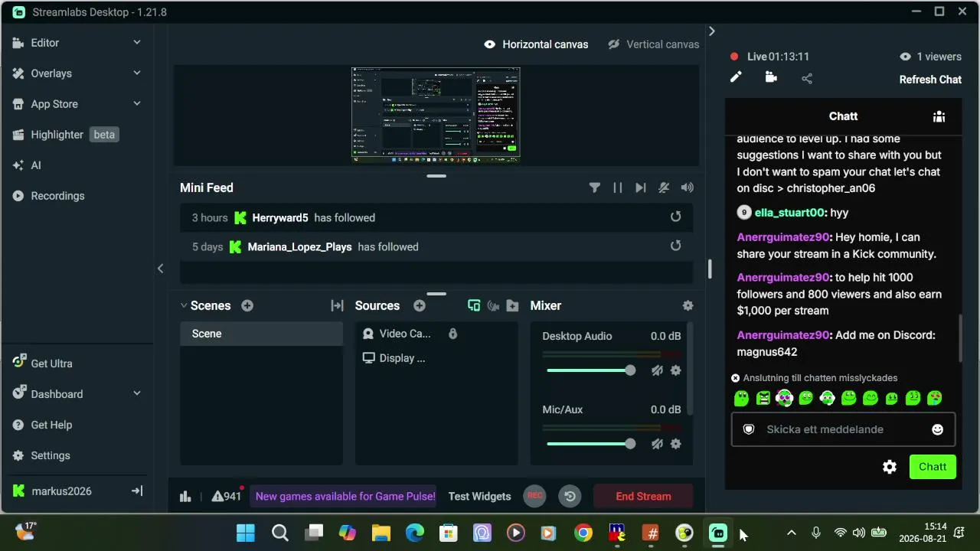Image resolution: width=980 pixels, height=551 pixels.
Task: Toggle the Mini Feed mute-alerts wand icon
Action: (x=664, y=187)
